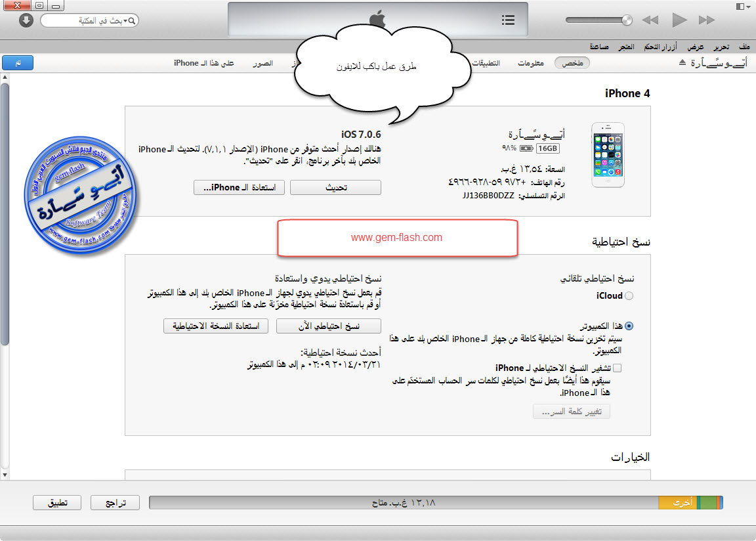
Task: Skip ahead with fast-forward button
Action: pyautogui.click(x=706, y=20)
